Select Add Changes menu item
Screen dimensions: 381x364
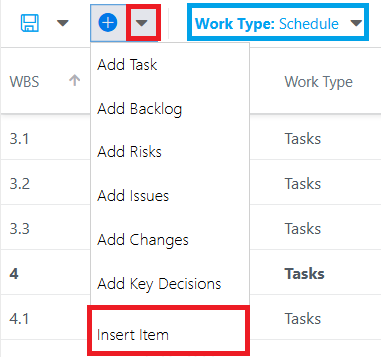coord(143,240)
